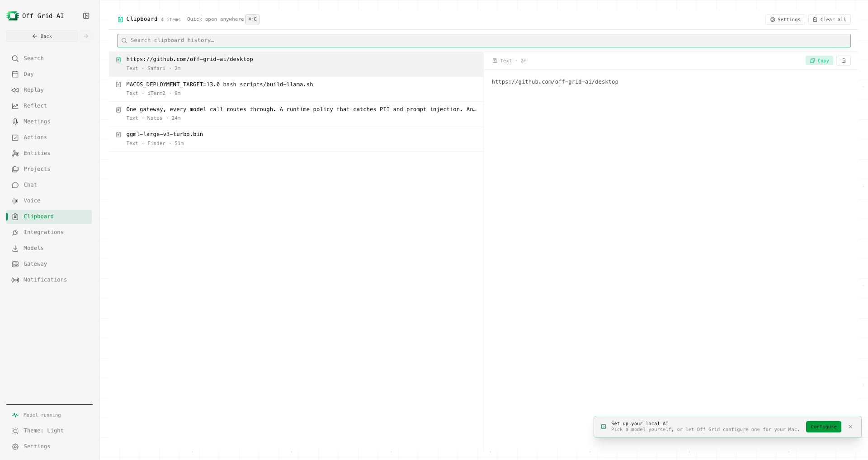Select the github.com/off-grid-ai/desktop clip

(296, 64)
